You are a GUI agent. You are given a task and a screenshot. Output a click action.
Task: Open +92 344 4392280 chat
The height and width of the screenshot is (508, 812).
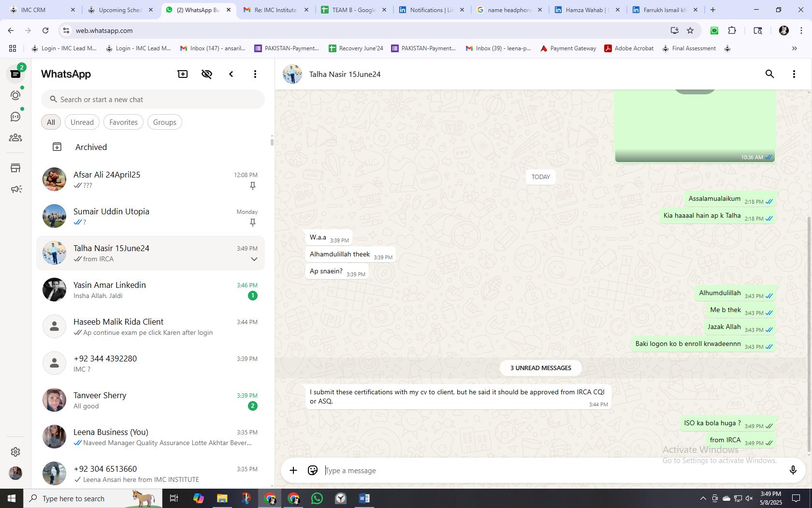pyautogui.click(x=151, y=363)
